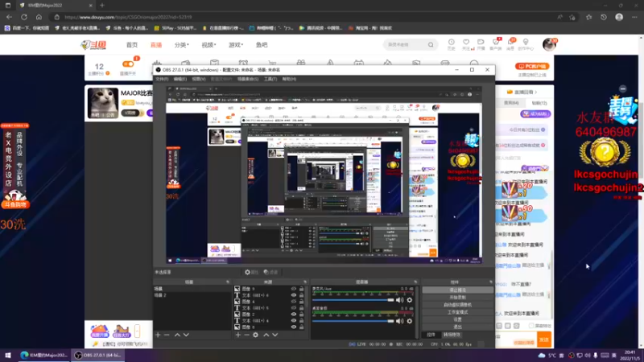
Task: Open the 滤镜 filters button above the panels
Action: tap(270, 272)
